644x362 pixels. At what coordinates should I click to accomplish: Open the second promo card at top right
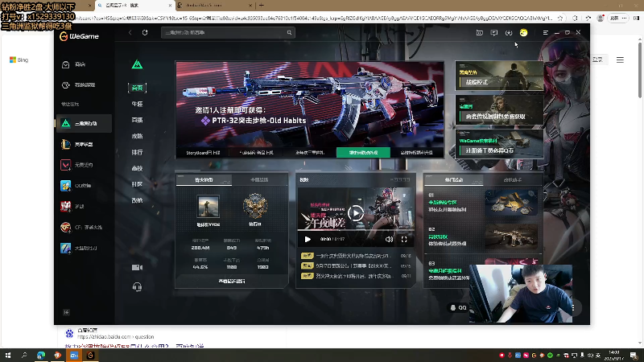tap(499, 110)
